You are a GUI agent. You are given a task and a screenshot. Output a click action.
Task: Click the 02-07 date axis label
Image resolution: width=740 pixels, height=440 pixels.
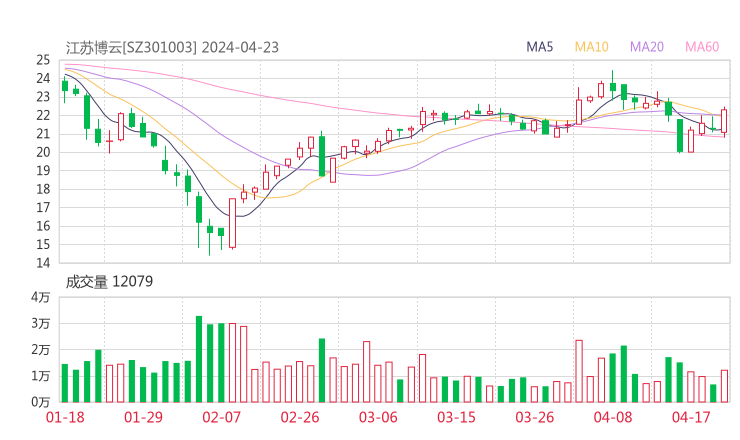coord(222,417)
